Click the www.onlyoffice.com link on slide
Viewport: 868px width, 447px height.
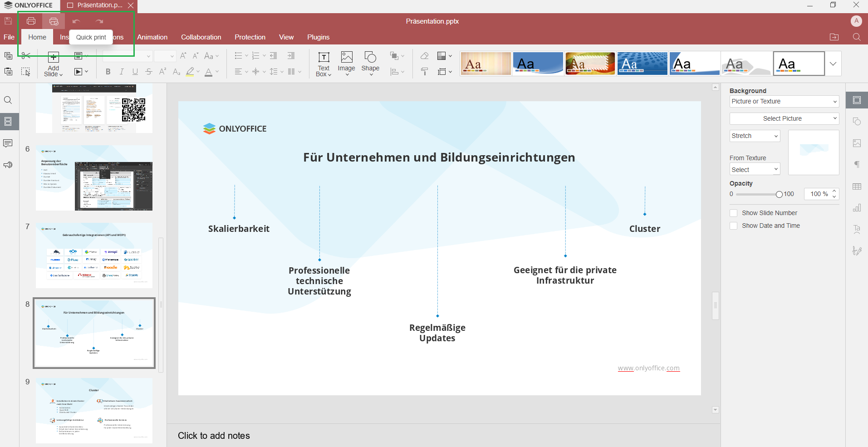point(648,368)
